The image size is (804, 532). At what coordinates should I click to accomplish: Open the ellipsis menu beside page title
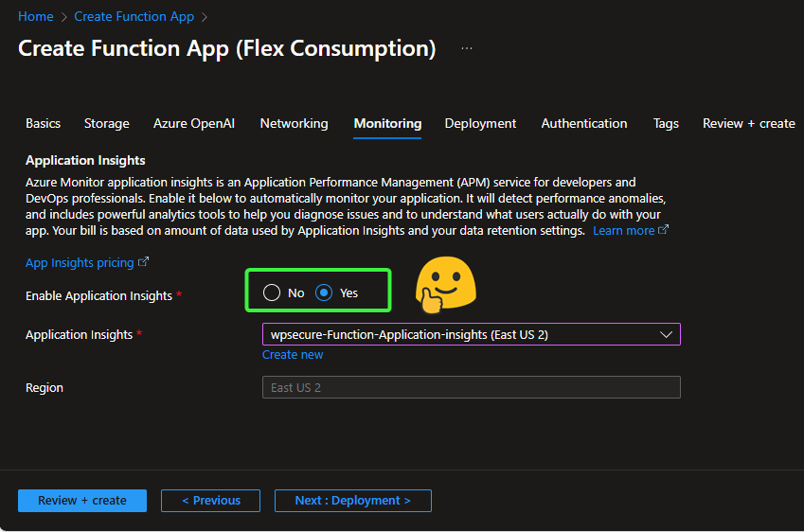point(467,48)
